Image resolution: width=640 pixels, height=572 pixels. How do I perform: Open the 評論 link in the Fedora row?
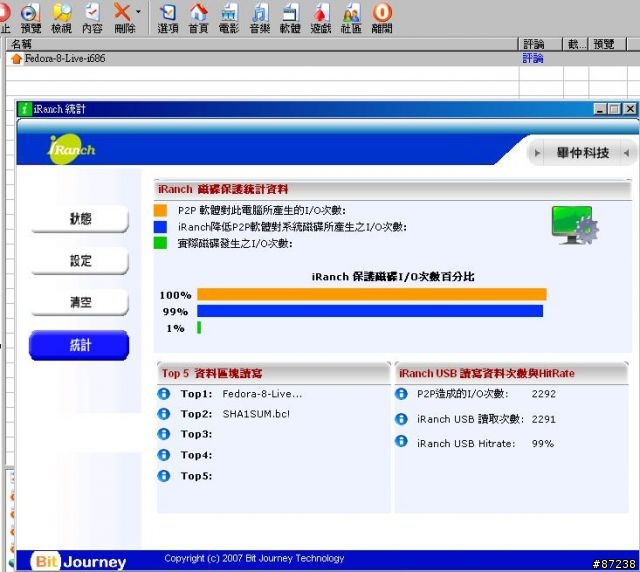pos(533,59)
